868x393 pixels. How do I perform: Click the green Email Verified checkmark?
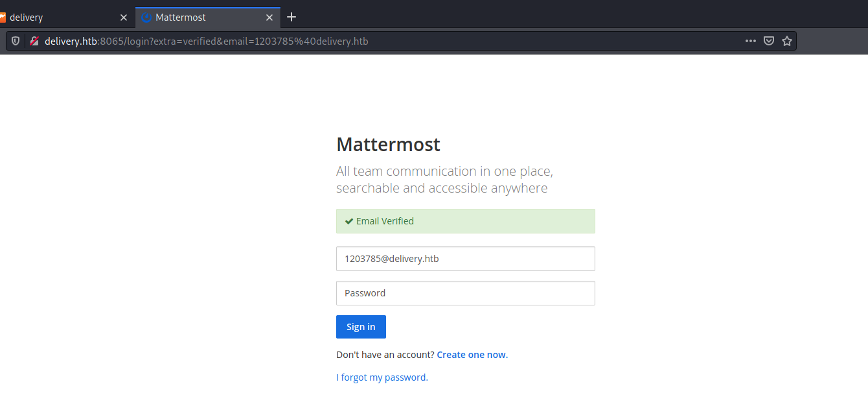point(348,221)
